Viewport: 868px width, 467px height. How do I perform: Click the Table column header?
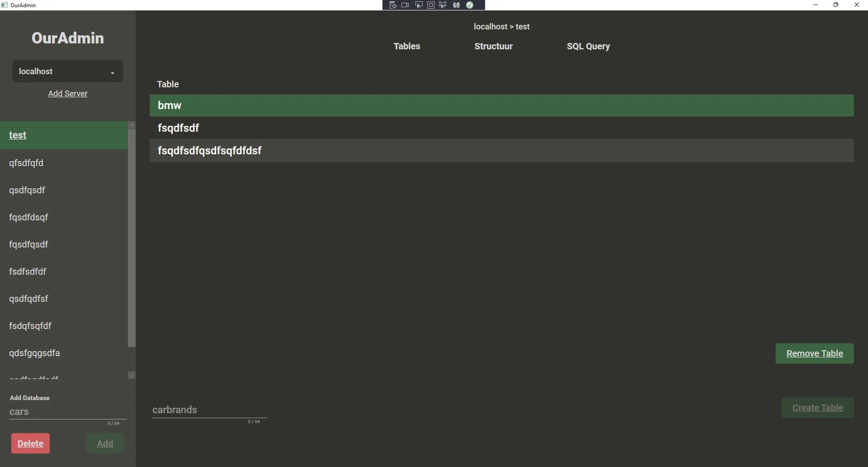click(x=168, y=84)
